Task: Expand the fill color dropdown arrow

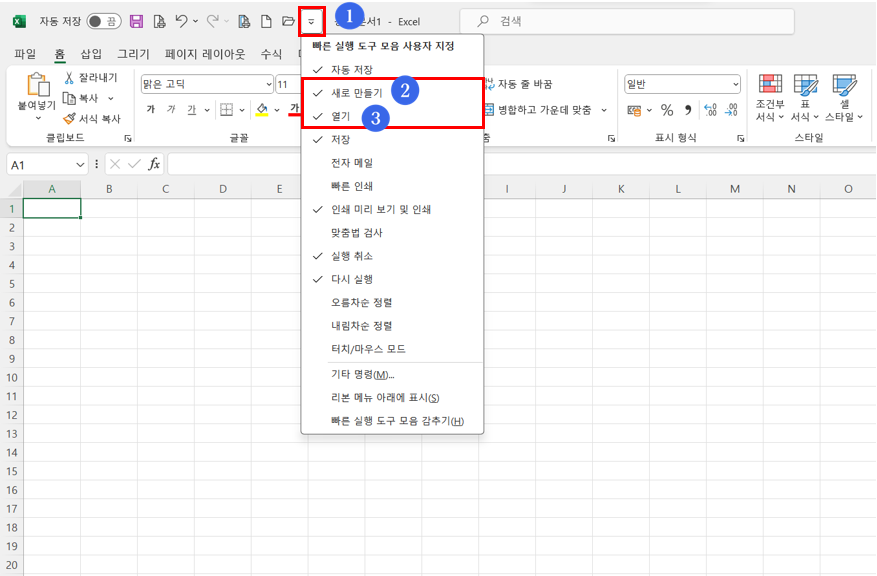Action: coord(276,110)
